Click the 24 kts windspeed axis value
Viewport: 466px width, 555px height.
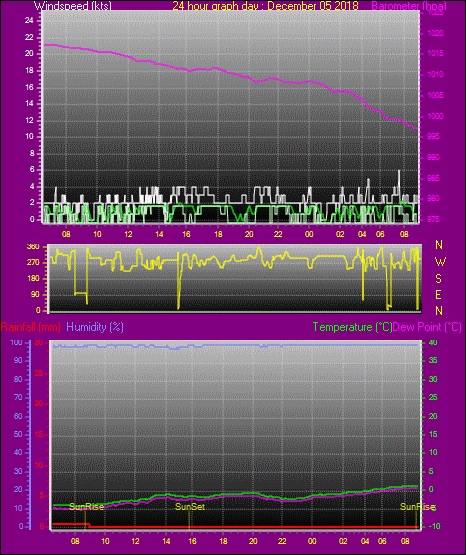point(29,21)
